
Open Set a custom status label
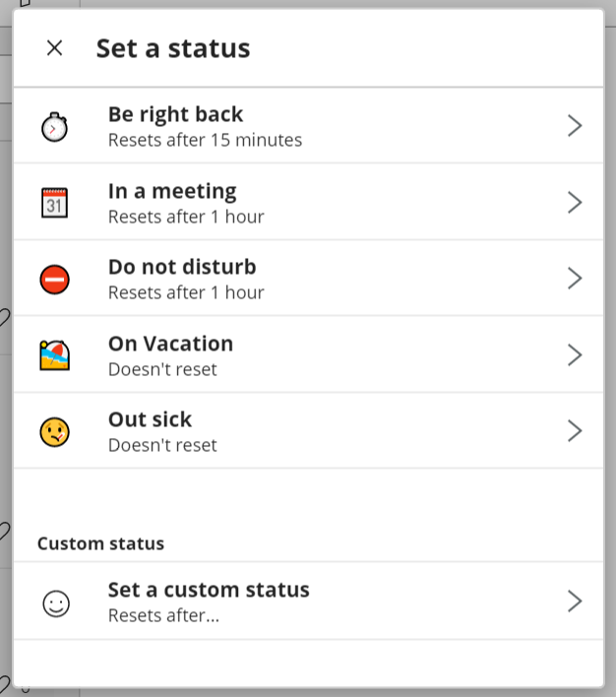click(x=209, y=590)
